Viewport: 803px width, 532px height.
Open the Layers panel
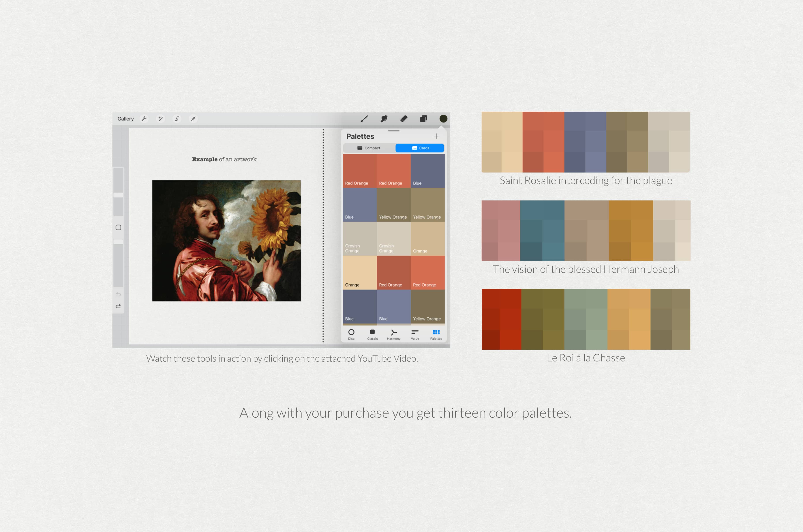click(x=423, y=118)
